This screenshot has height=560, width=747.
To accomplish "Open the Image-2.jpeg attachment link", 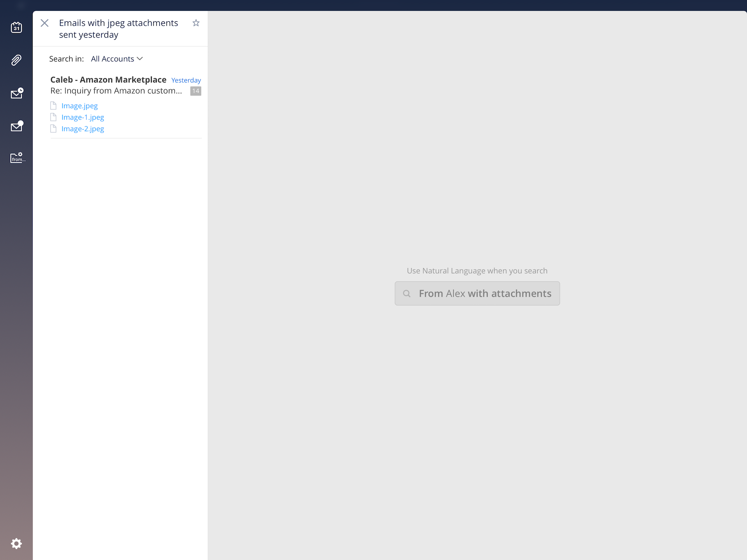I will click(82, 129).
